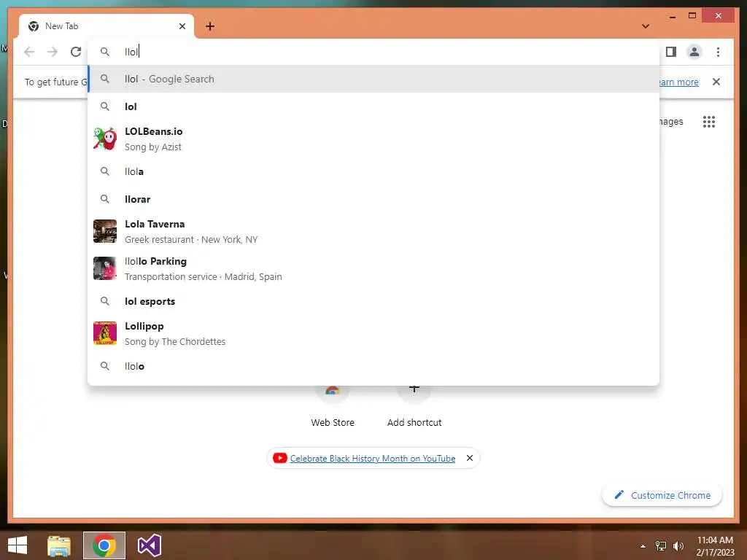The image size is (747, 560).
Task: Click the back navigation arrow
Action: [x=29, y=52]
